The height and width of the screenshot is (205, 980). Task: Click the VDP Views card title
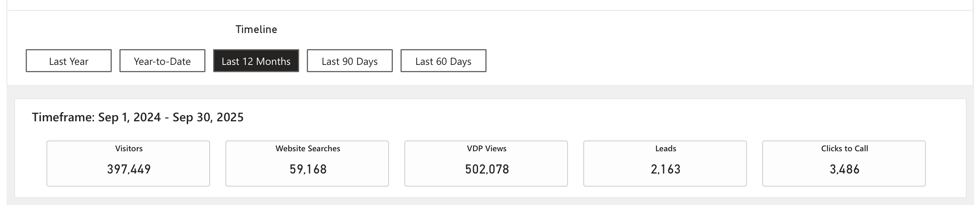pyautogui.click(x=487, y=149)
